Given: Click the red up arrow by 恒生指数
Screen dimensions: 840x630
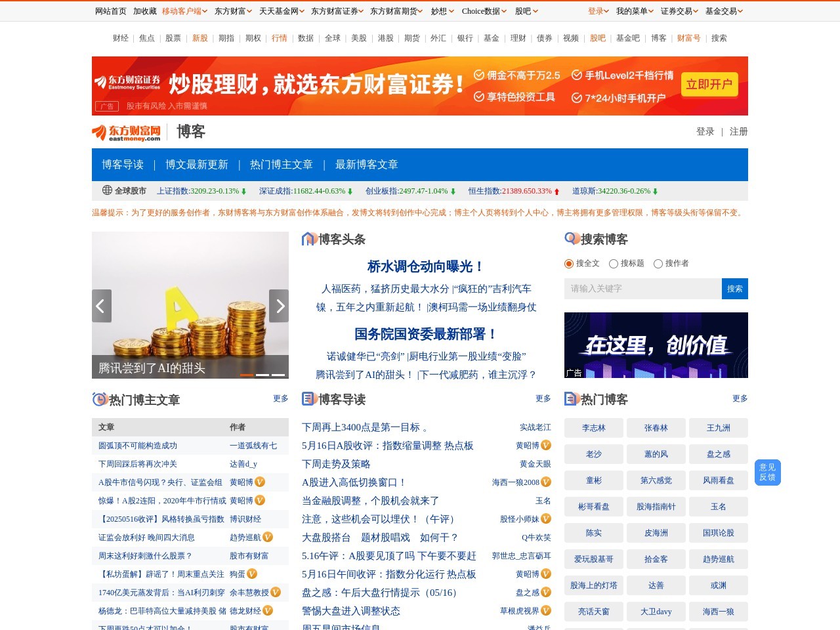Looking at the screenshot, I should click(556, 192).
